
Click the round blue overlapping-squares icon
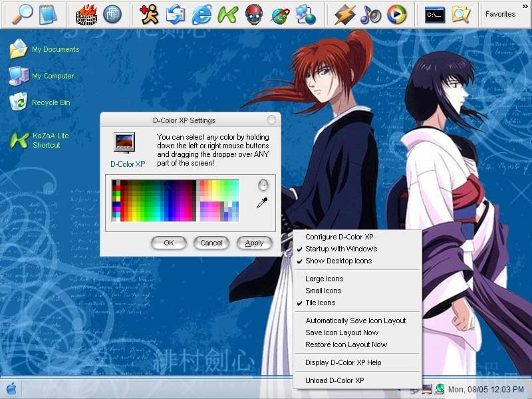pos(112,14)
